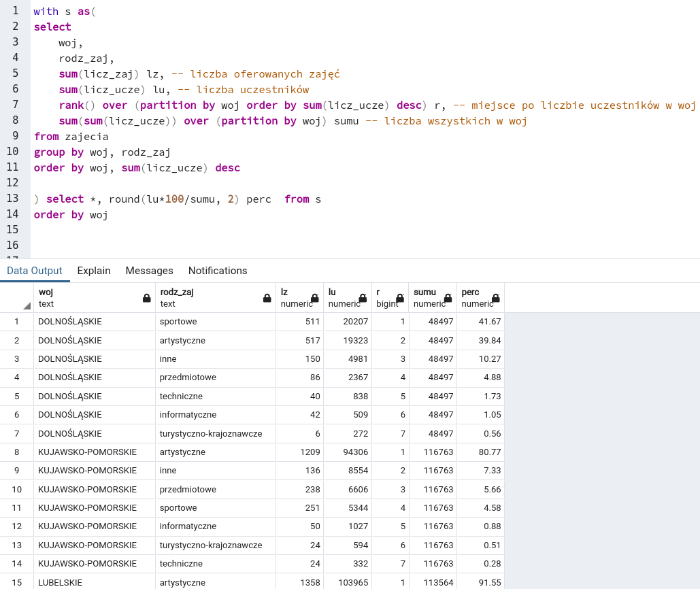The image size is (700, 589).
Task: Click the lock icon in sumu column header
Action: 448,298
